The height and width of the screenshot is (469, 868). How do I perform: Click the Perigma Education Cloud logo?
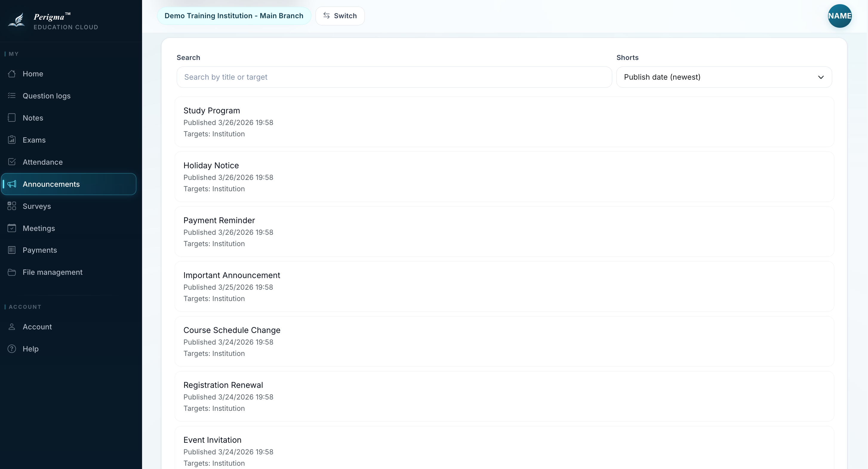pos(53,21)
